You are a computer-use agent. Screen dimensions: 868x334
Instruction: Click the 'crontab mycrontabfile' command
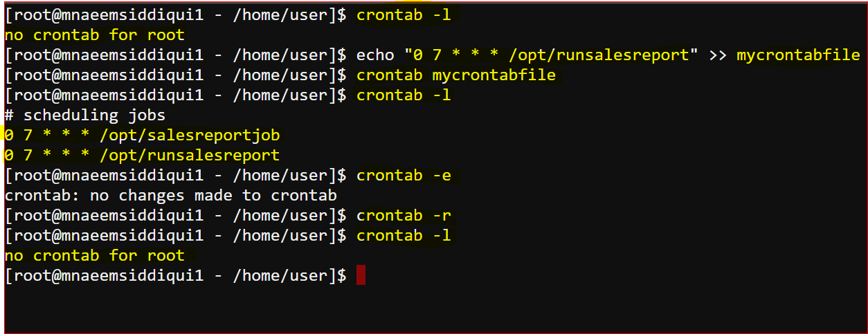[x=456, y=75]
